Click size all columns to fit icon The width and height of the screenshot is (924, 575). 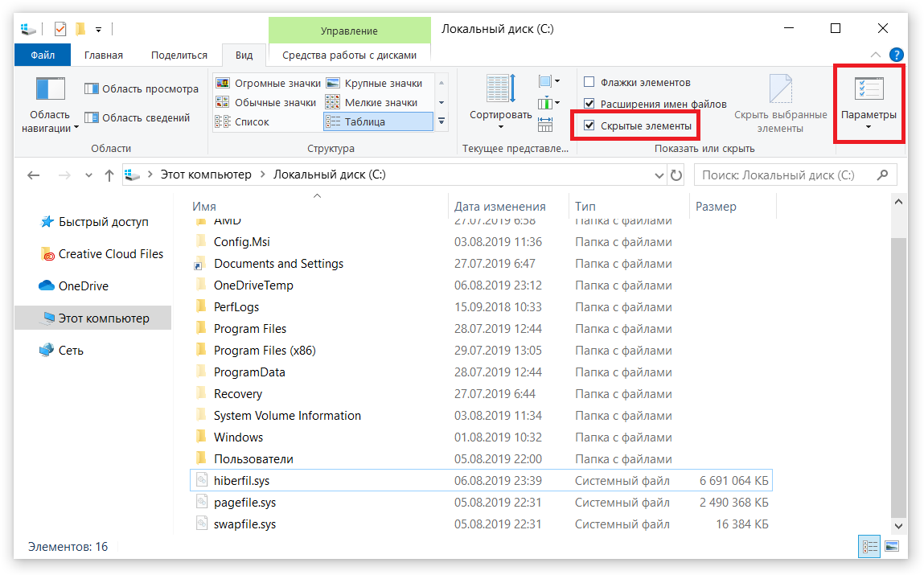click(x=545, y=124)
